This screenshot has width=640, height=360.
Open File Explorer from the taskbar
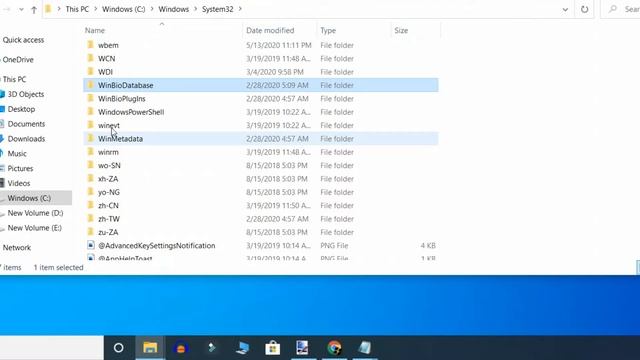[150, 348]
